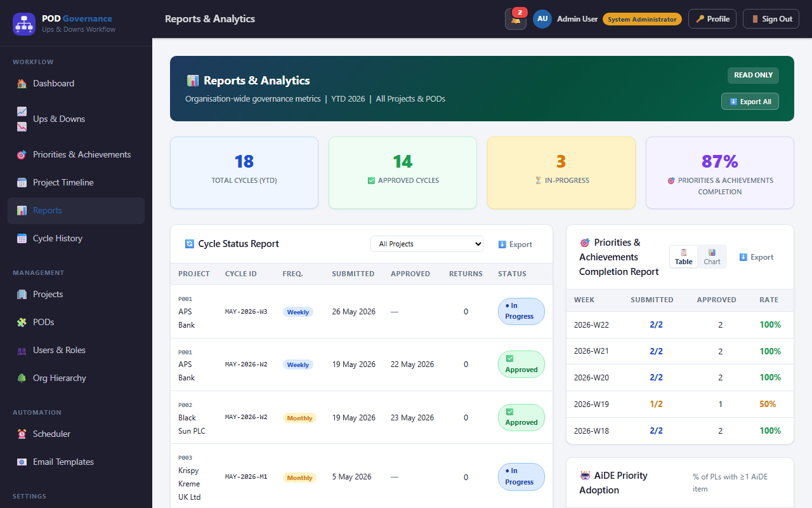
Task: Click the In-Progress summary card
Action: pos(561,173)
